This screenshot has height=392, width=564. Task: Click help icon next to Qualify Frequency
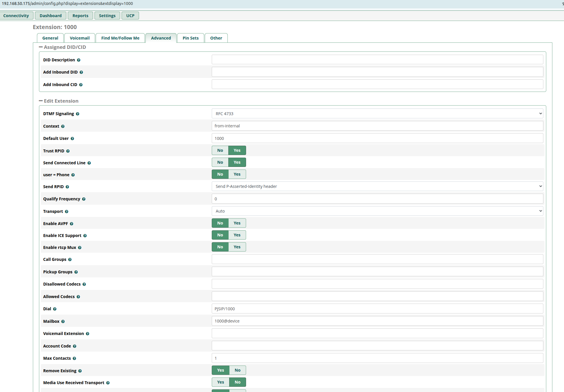84,199
